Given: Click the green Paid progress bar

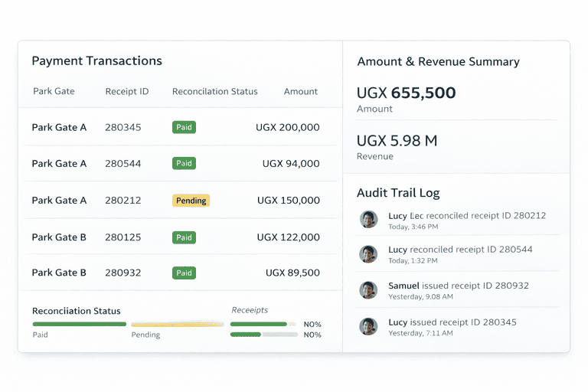Looking at the screenshot, I should pos(79,324).
